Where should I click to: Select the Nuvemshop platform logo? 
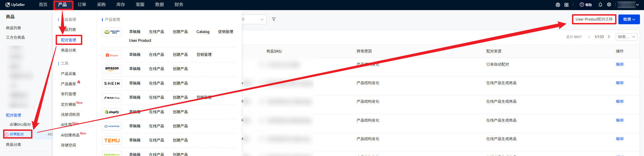tap(112, 126)
